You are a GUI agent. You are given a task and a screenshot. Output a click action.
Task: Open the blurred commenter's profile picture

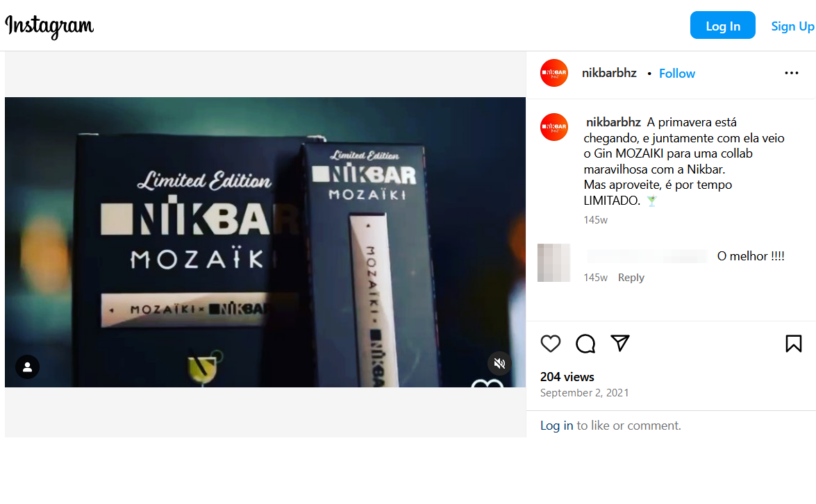553,262
